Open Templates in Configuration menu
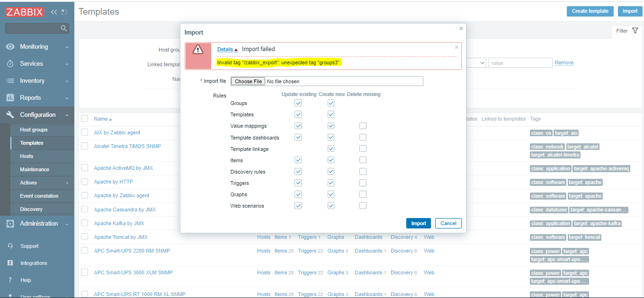This screenshot has width=644, height=298. coord(32,143)
